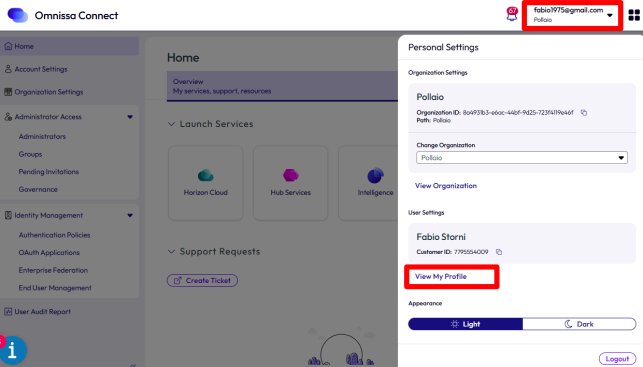Click the Pollaio organization name heading
The height and width of the screenshot is (367, 643).
[x=430, y=97]
